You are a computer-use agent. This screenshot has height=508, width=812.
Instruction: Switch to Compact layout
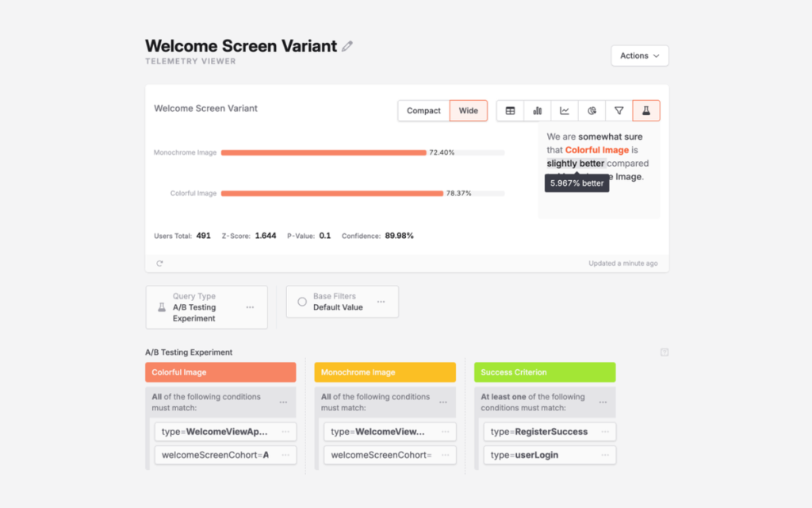423,110
